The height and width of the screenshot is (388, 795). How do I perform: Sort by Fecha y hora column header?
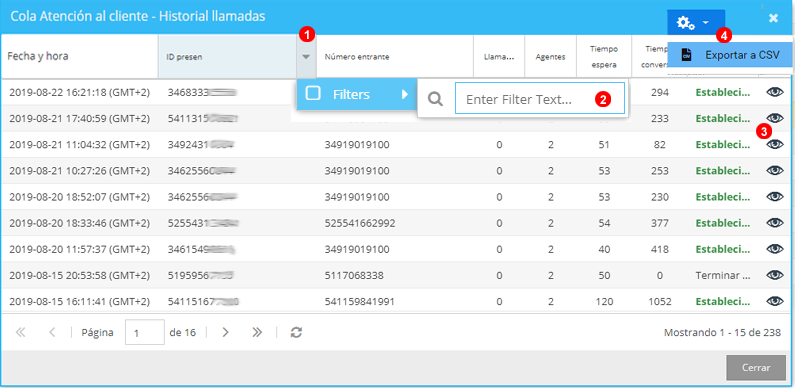tap(80, 56)
